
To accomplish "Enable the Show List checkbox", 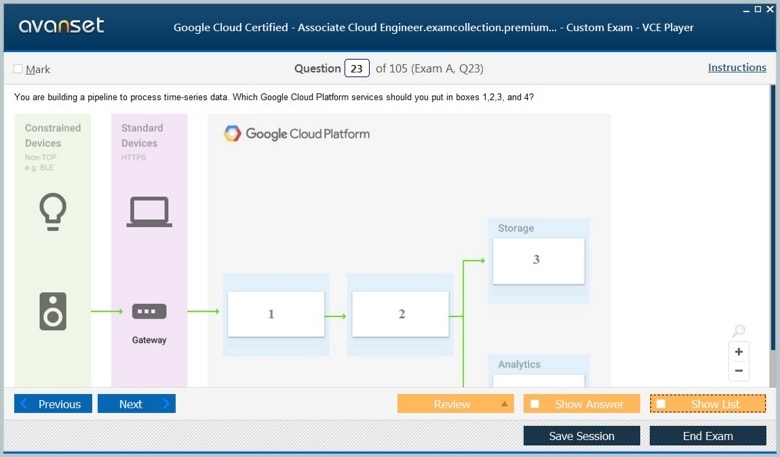I will coord(661,404).
